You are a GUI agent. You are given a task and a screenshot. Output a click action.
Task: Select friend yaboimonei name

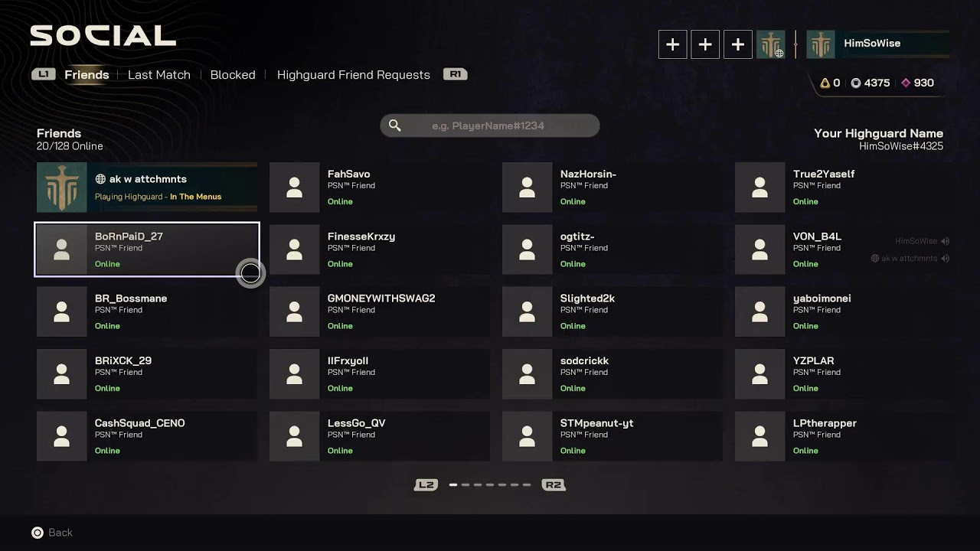click(x=822, y=298)
